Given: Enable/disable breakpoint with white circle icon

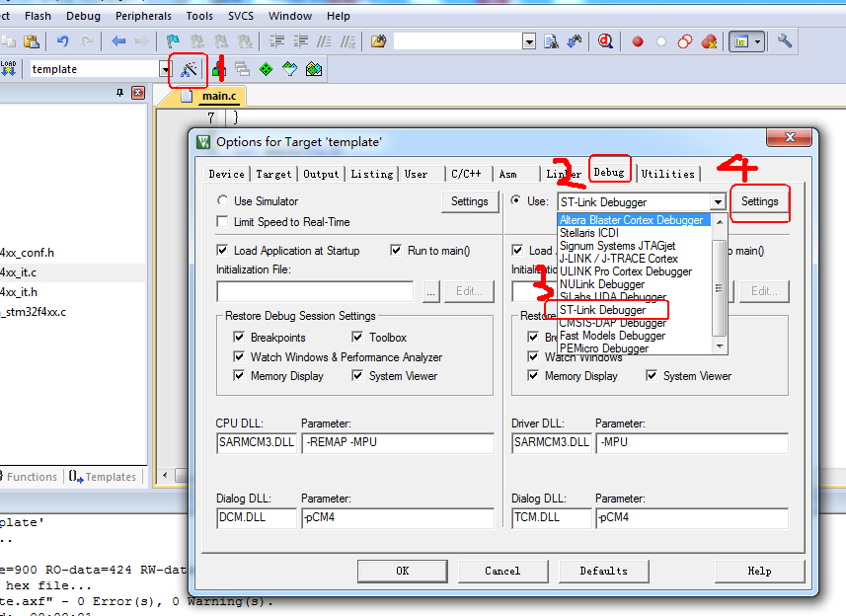Looking at the screenshot, I should 661,42.
